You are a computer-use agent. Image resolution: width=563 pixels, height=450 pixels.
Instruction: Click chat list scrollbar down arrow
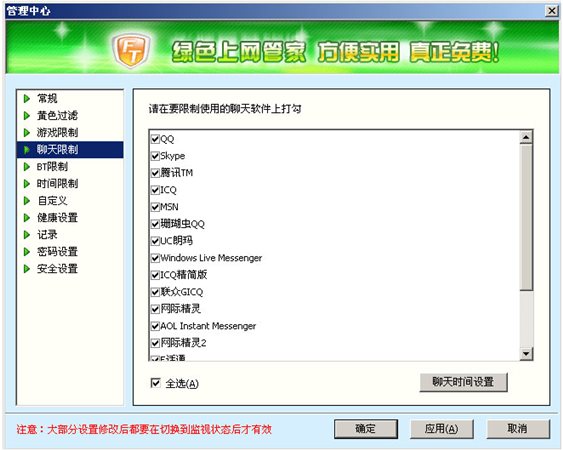click(526, 354)
